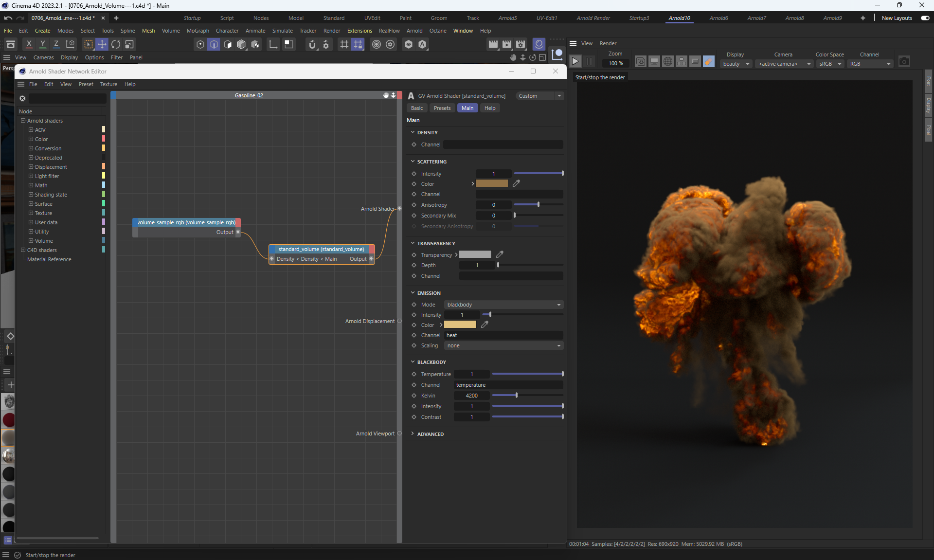Click the globe icon in render toolbar
934x560 pixels.
[x=668, y=62]
